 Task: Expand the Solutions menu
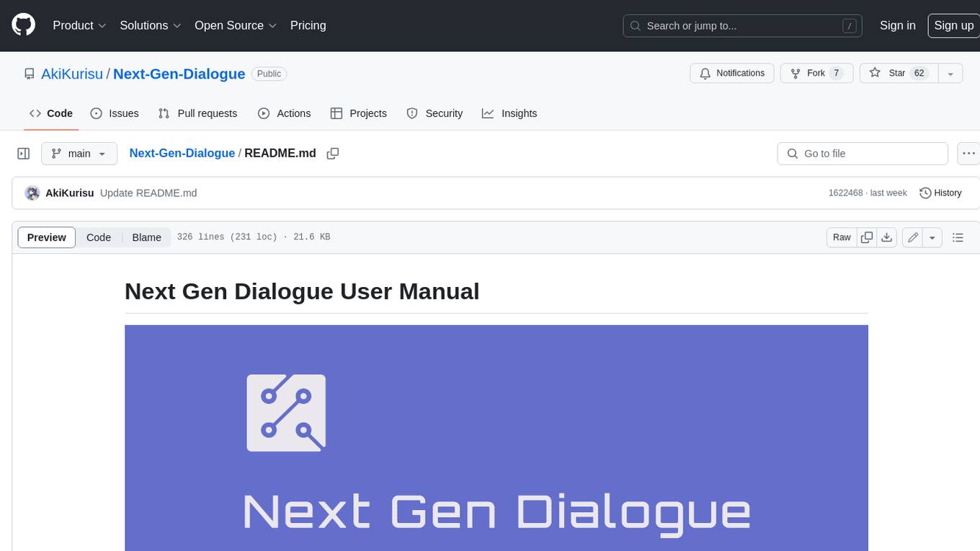pyautogui.click(x=151, y=25)
